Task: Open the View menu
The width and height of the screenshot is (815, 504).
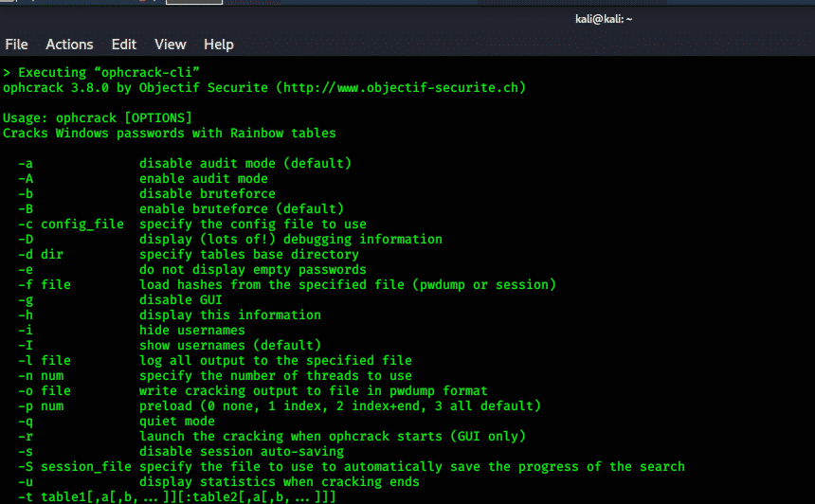Action: pos(171,45)
